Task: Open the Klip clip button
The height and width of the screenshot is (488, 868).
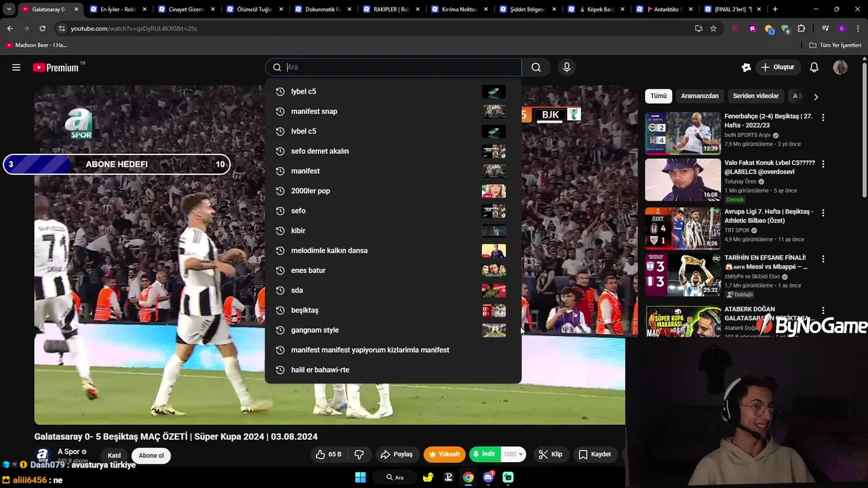Action: [550, 454]
